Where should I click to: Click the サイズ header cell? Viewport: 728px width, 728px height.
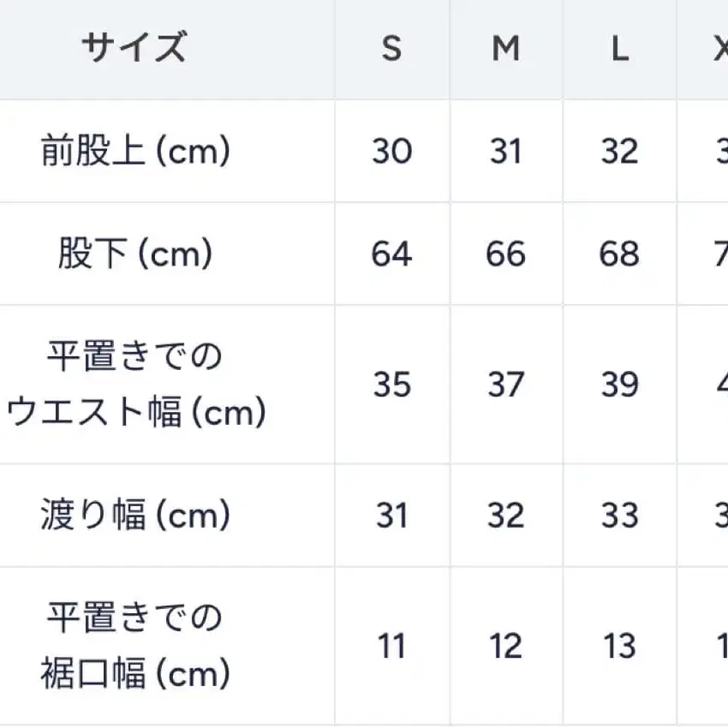(x=134, y=48)
